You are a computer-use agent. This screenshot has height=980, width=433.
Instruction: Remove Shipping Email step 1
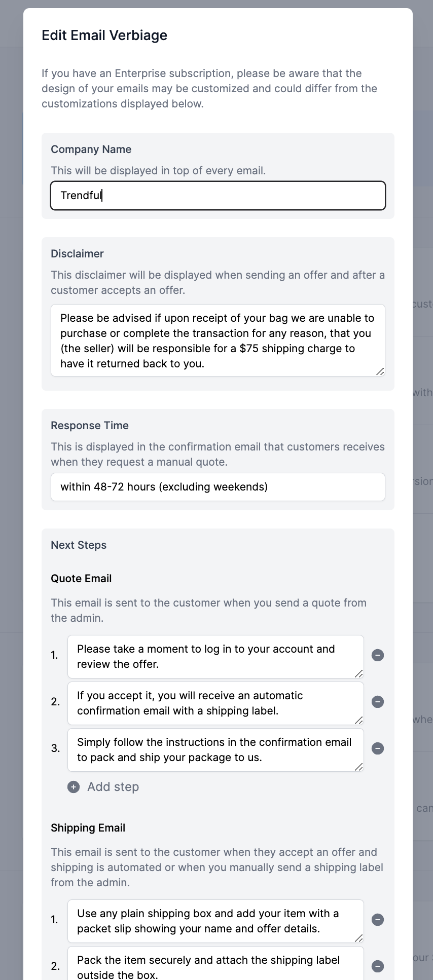(378, 920)
